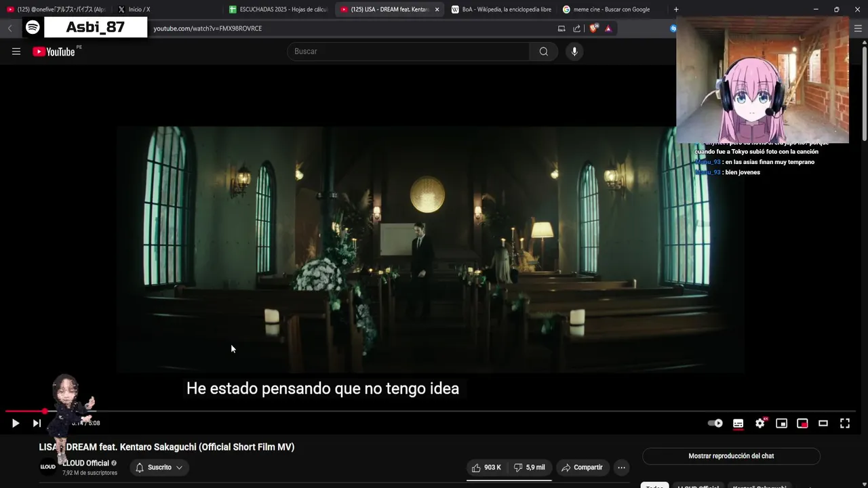Screen dimensions: 868x488
Task: Click the Spotify icon in overlay
Action: 33,27
